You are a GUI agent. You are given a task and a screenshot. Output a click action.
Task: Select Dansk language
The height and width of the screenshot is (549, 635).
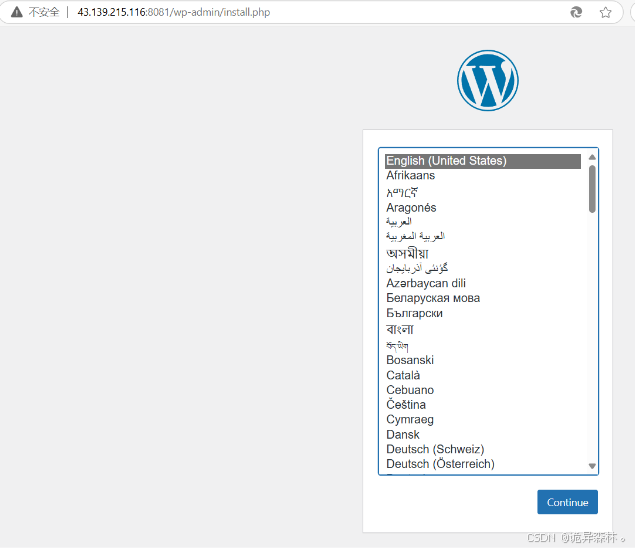[x=483, y=434]
